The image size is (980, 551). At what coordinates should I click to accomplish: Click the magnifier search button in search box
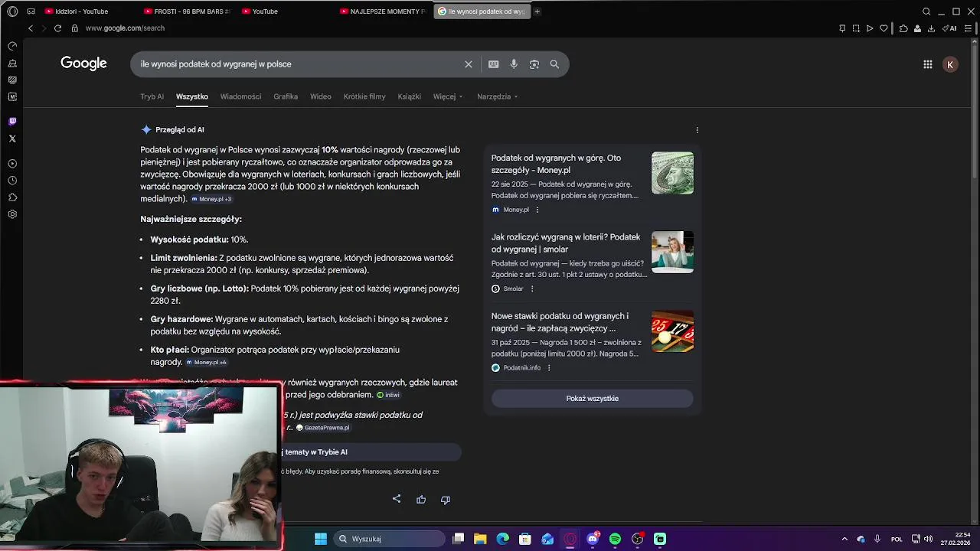point(554,64)
